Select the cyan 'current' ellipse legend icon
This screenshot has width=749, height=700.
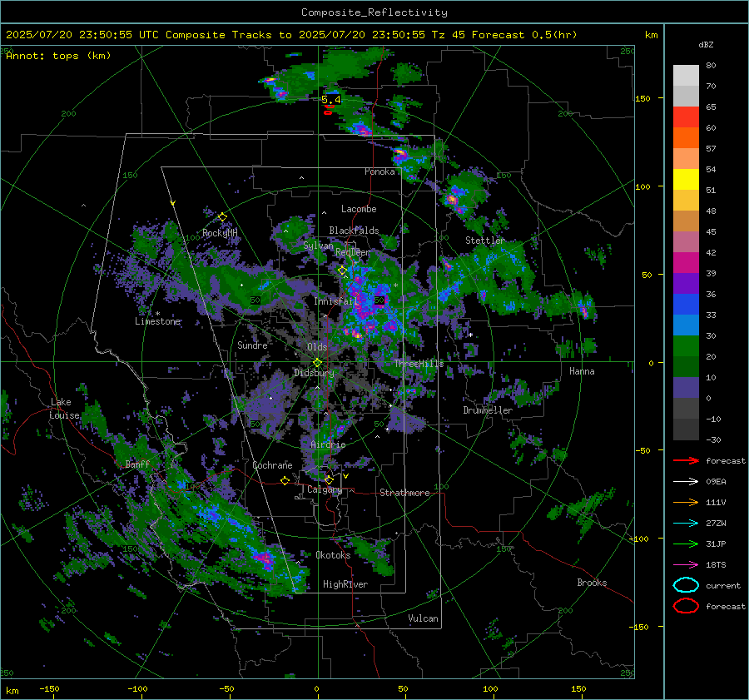pos(686,585)
